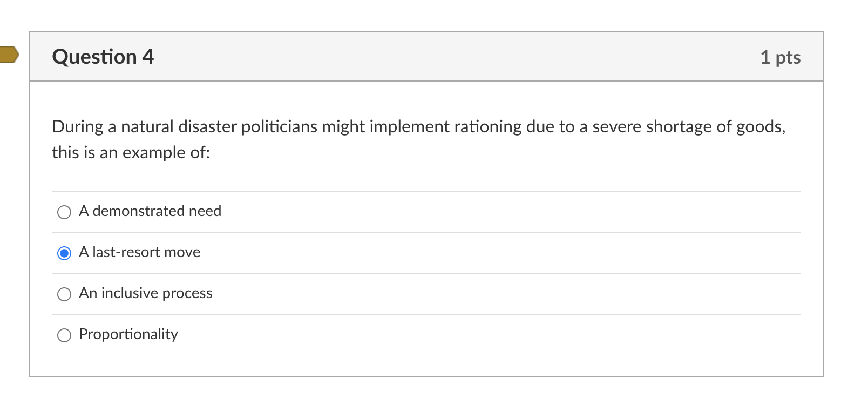Click the question card border
868x418 pixels.
30,216
